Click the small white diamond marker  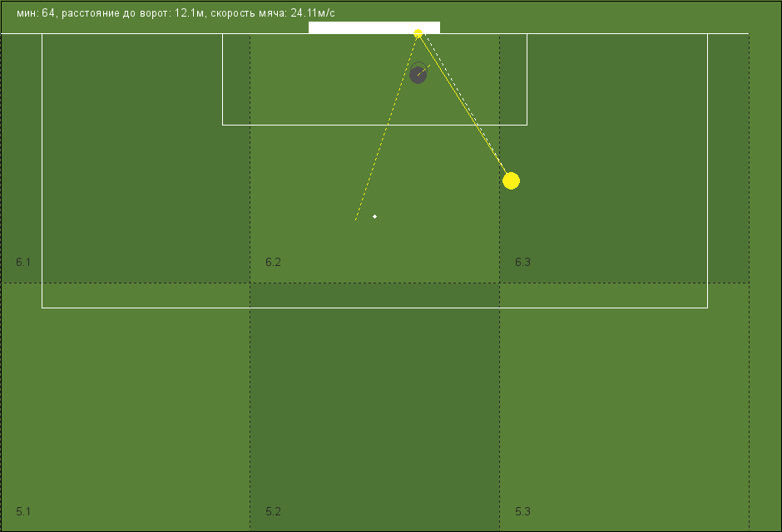pos(374,216)
